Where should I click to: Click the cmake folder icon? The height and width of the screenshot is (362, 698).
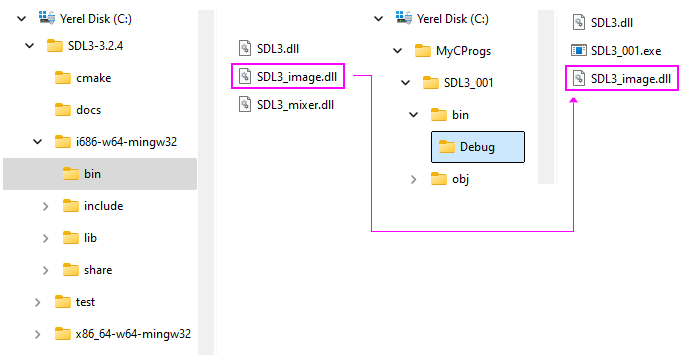(x=63, y=78)
